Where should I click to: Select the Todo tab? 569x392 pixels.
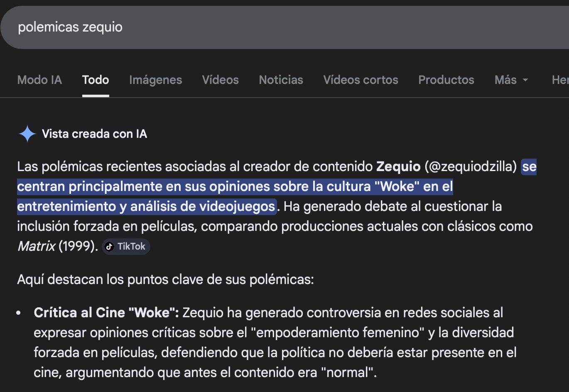96,80
